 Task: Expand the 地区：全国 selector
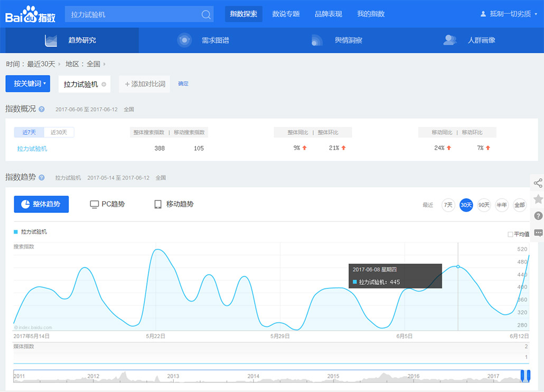coord(86,64)
